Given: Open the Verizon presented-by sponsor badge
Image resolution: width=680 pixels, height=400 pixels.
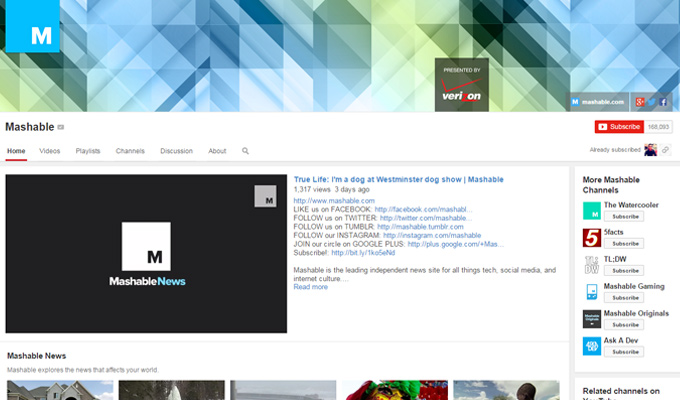Looking at the screenshot, I should tap(462, 85).
